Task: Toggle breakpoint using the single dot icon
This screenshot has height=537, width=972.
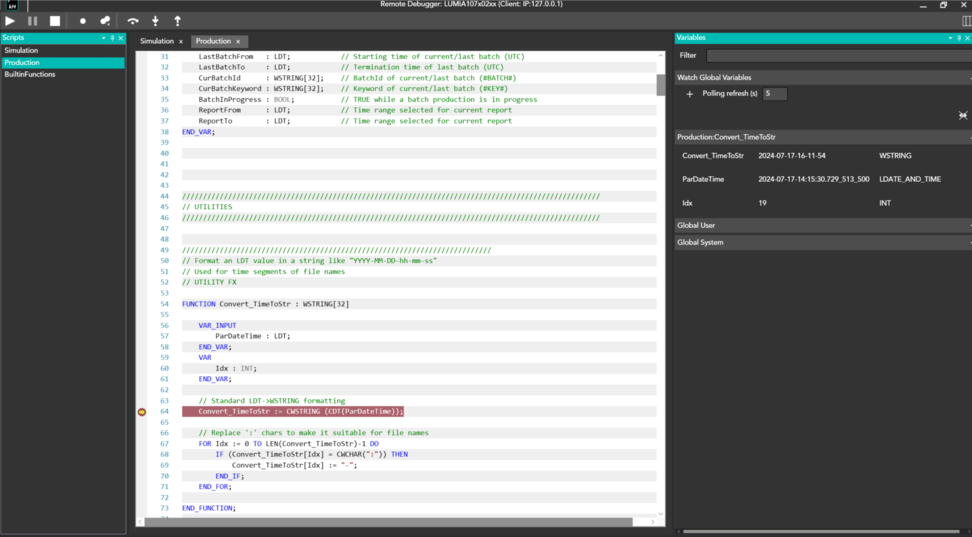Action: tap(83, 20)
